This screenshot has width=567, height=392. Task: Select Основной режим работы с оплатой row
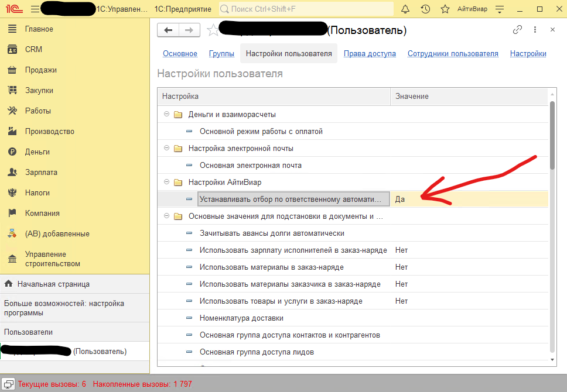pos(353,132)
